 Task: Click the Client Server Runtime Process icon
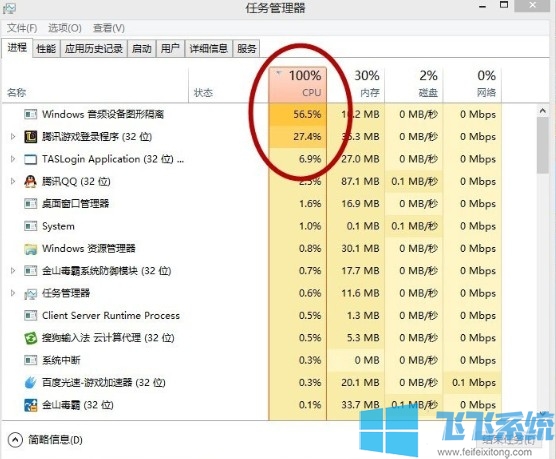coord(30,315)
